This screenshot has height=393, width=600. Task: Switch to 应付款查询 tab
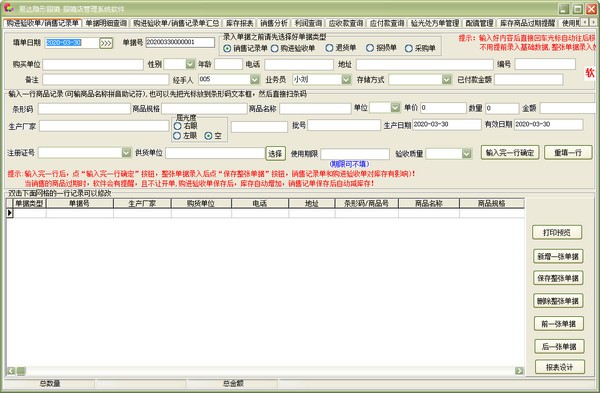[x=387, y=23]
